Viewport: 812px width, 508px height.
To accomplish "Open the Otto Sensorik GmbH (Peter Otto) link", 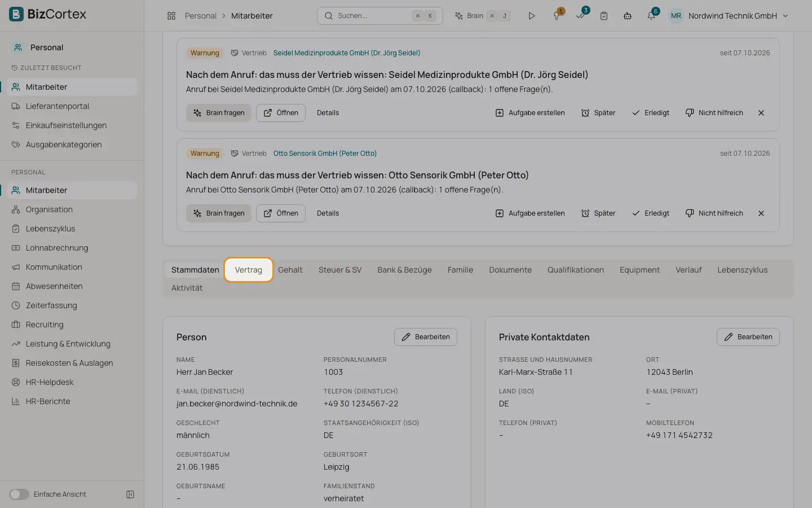I will coord(325,154).
